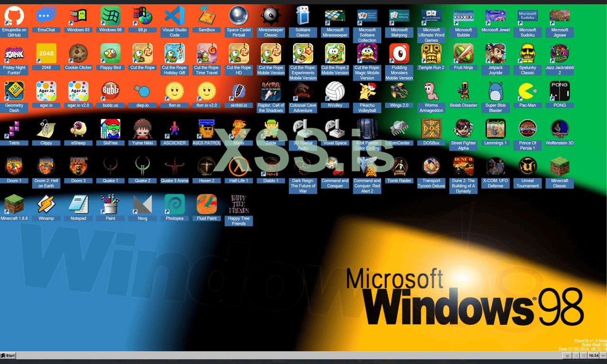607x364 pixels.
Task: Launch the DOSBox icon
Action: 432,129
